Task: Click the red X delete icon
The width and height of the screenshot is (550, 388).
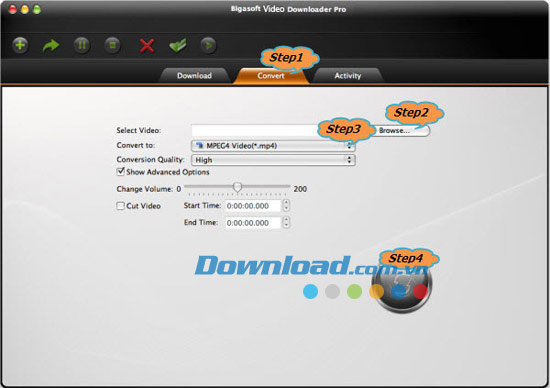Action: [147, 46]
